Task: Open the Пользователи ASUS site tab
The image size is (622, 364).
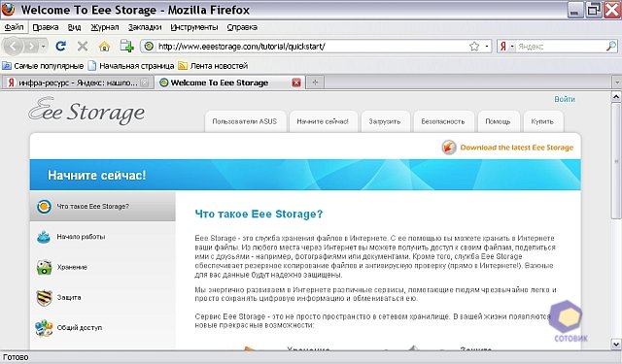Action: click(x=245, y=121)
